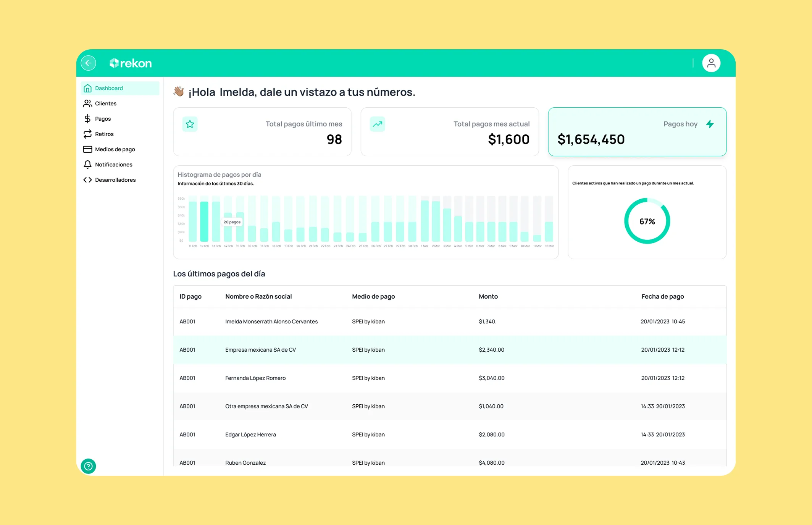The height and width of the screenshot is (525, 812).
Task: Click the back arrow in header
Action: [89, 63]
